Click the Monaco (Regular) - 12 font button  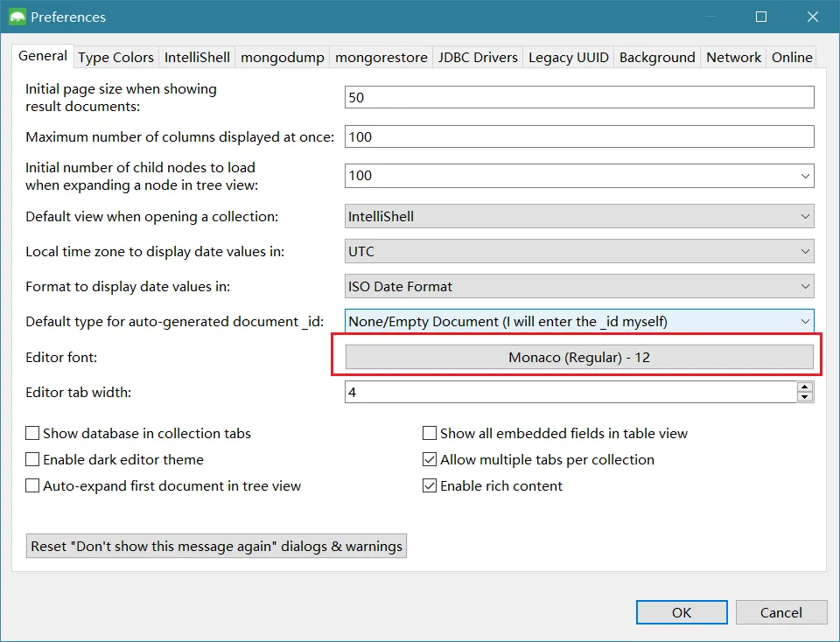point(579,357)
